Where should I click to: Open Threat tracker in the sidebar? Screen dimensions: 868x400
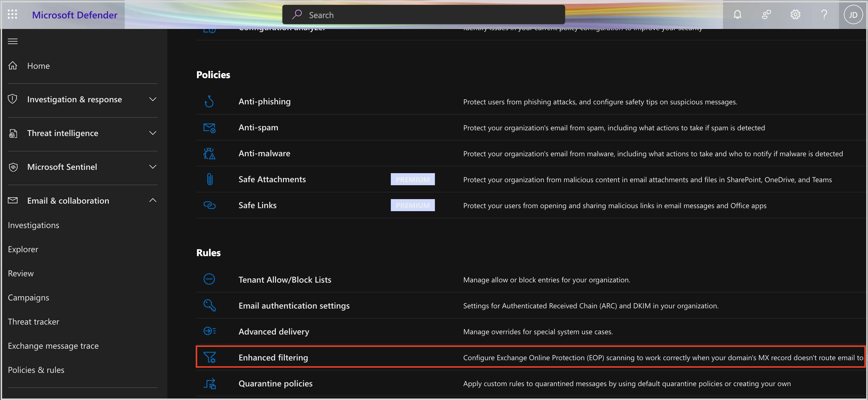click(33, 322)
